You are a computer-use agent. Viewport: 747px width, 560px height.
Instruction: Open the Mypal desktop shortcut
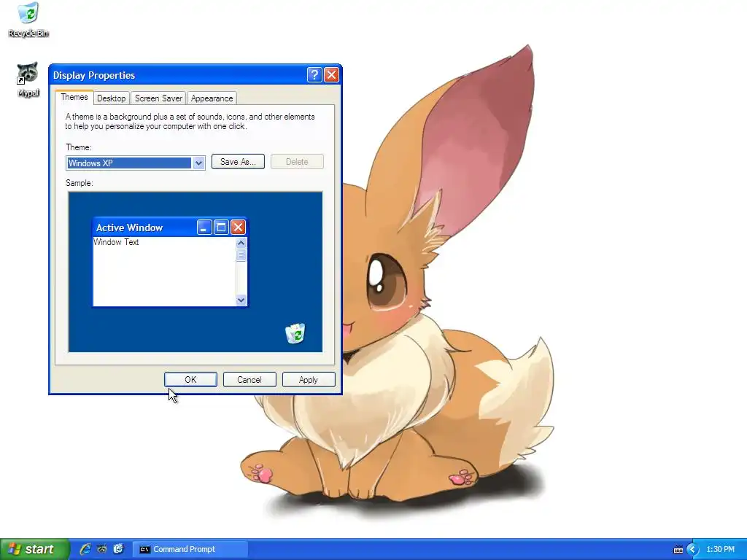click(x=28, y=79)
